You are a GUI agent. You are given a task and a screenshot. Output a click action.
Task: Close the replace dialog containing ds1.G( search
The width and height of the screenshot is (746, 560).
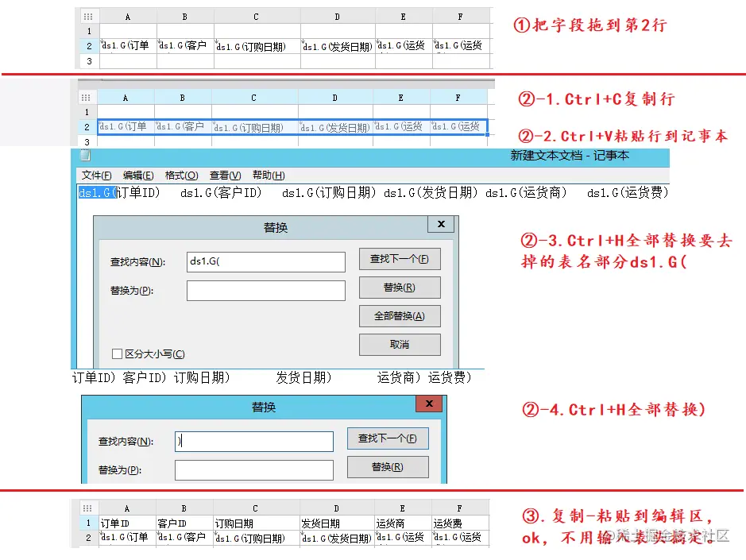click(x=441, y=224)
